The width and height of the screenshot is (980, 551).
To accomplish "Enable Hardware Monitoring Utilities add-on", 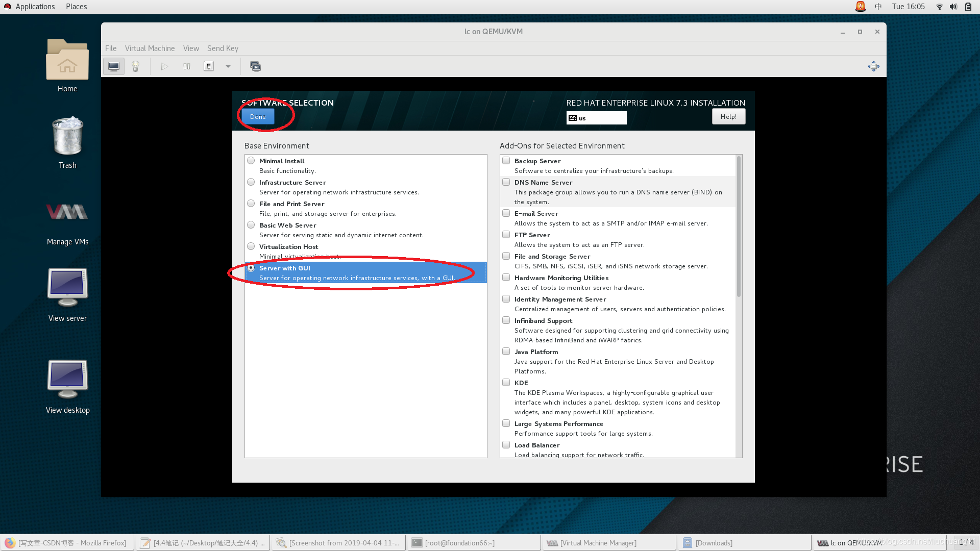I will [x=506, y=277].
